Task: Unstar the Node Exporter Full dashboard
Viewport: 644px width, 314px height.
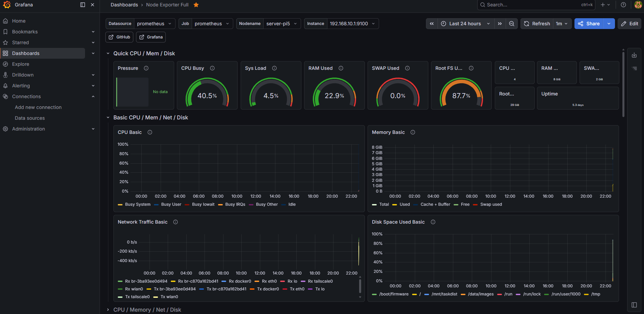Action: pos(196,5)
